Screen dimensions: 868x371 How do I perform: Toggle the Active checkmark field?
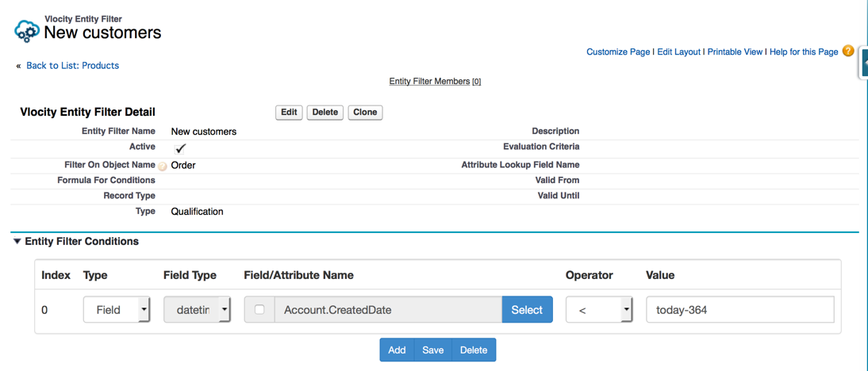(180, 148)
